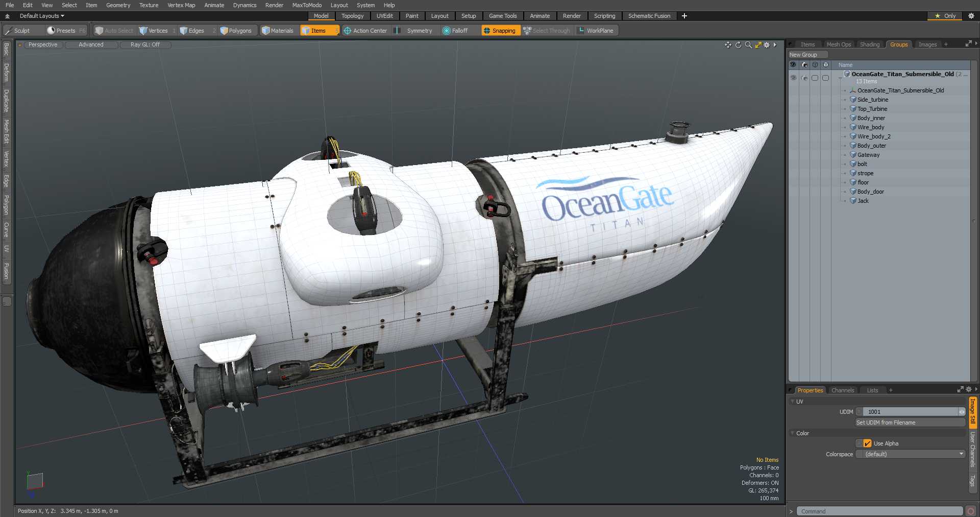Click the Command input field
This screenshot has width=980, height=517.
[879, 511]
